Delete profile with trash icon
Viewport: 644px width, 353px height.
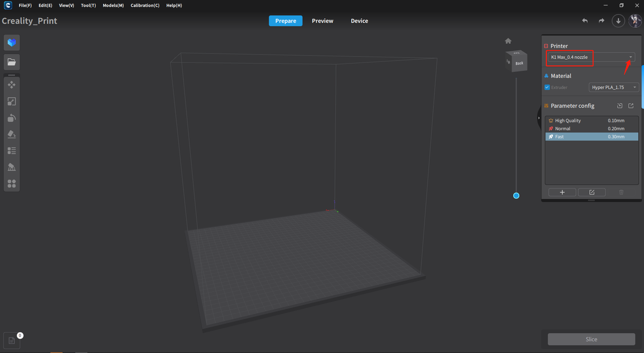click(621, 193)
